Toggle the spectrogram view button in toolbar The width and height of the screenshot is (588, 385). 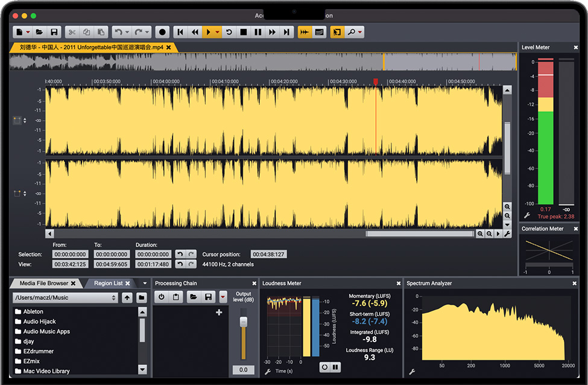pos(319,32)
